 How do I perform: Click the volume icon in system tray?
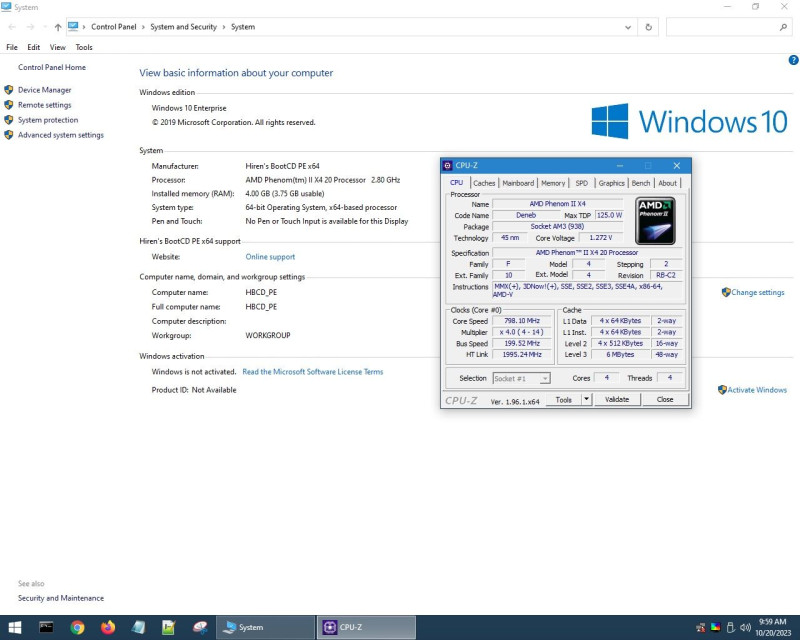point(745,627)
